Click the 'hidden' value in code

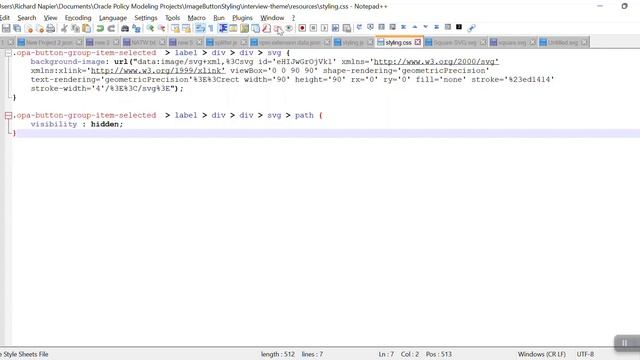pos(104,124)
